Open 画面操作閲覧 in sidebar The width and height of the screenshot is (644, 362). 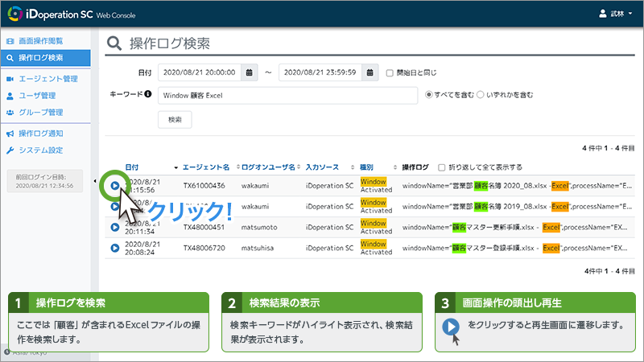pos(41,41)
